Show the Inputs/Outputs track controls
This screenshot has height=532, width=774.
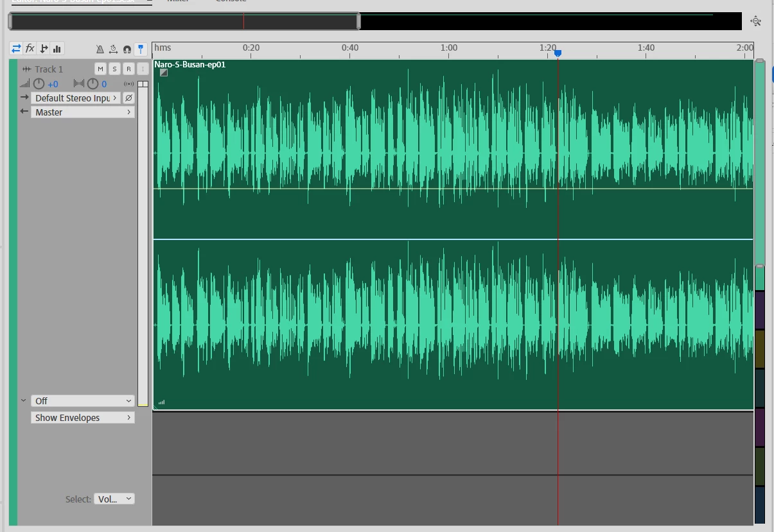click(x=16, y=48)
